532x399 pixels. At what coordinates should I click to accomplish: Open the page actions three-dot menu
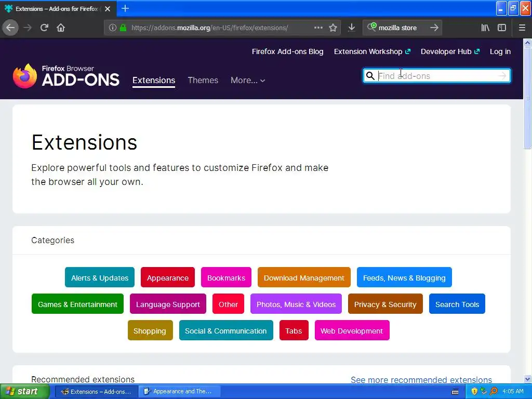click(318, 28)
